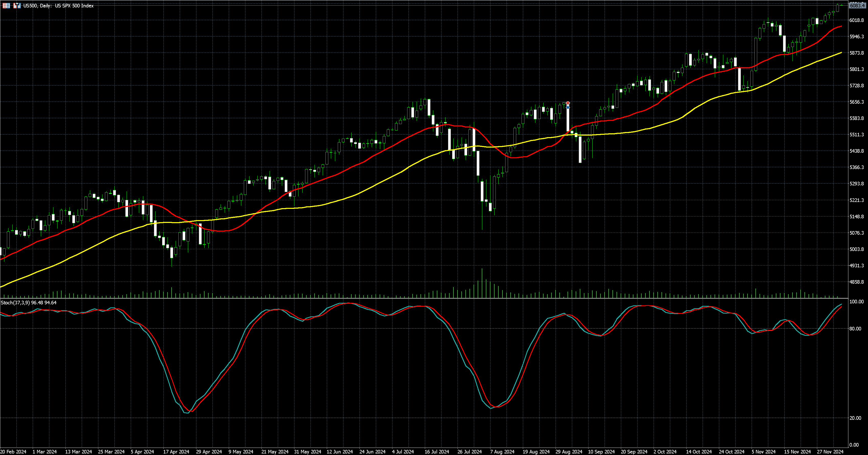Click the blue buy arrow marker

[x=568, y=107]
